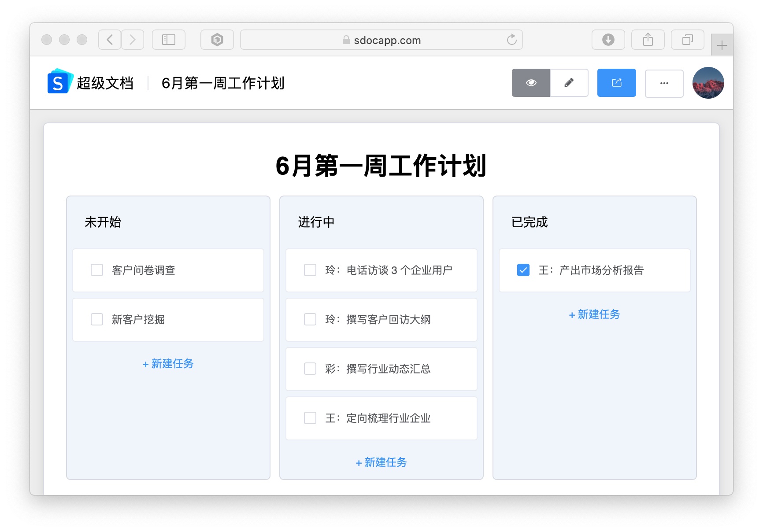Select the pencil edit mode button
The image size is (763, 532).
point(569,83)
